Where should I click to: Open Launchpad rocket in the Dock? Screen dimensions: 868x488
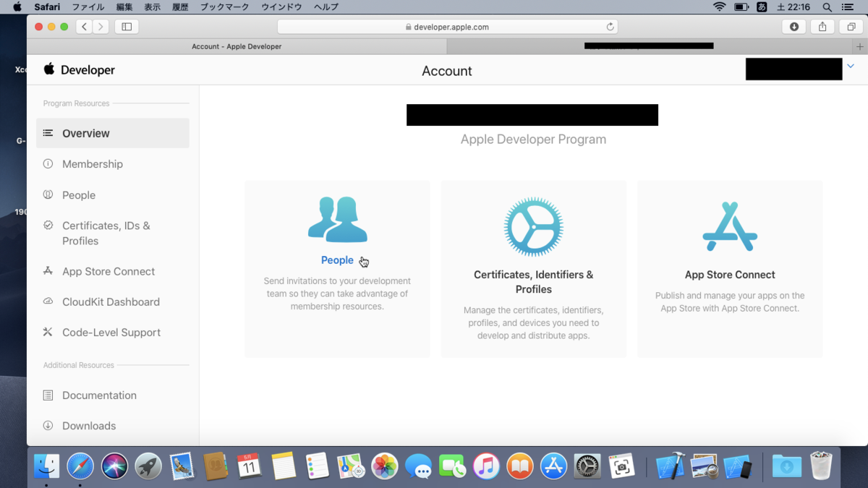point(148,466)
